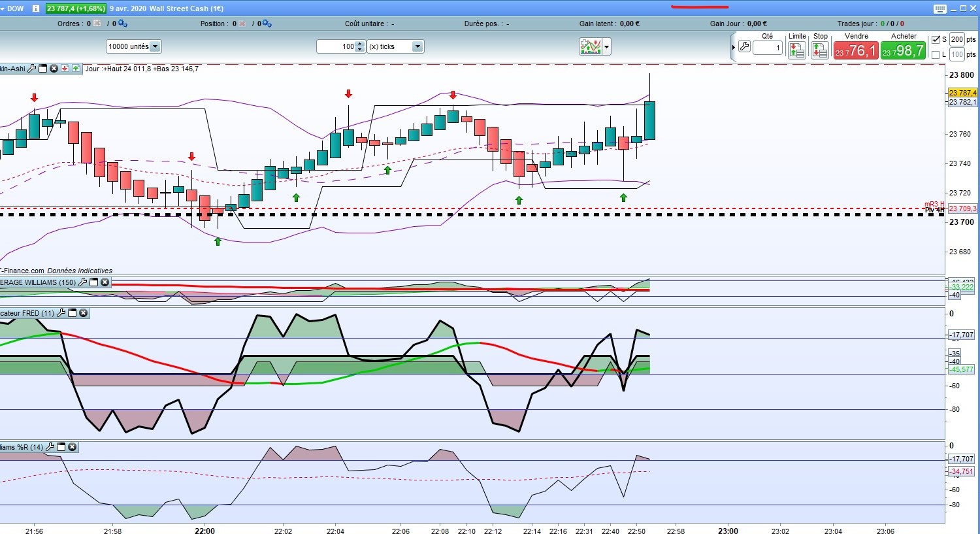Click the add indicator chart icon
The width and height of the screenshot is (980, 534).
(x=590, y=46)
